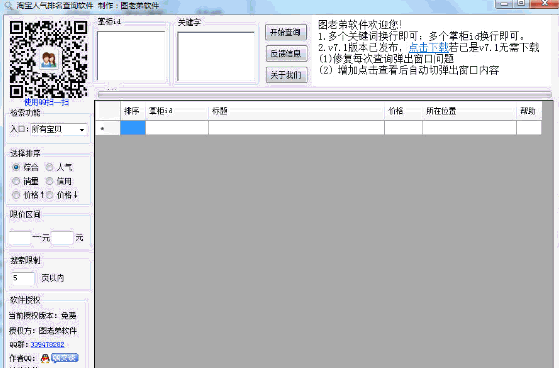
Task: Close the application window
Action: point(545,3)
